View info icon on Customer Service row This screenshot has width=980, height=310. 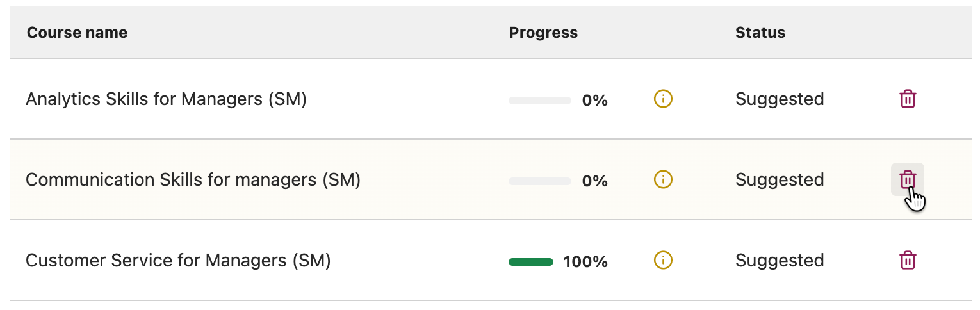pos(663,261)
